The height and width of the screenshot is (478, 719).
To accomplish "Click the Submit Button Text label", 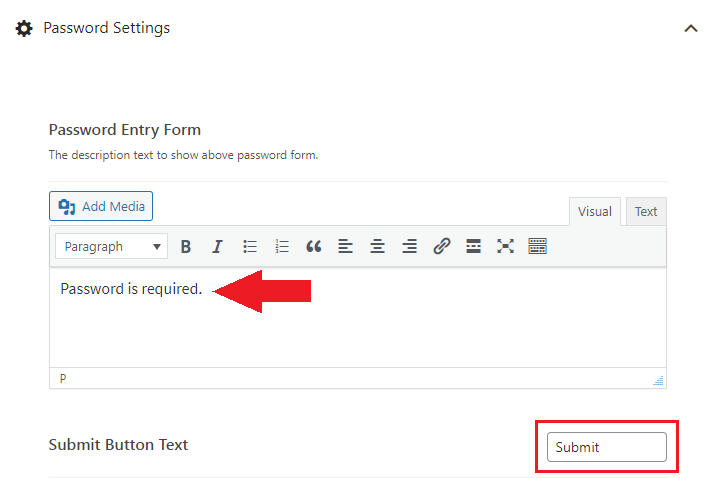I will point(118,445).
